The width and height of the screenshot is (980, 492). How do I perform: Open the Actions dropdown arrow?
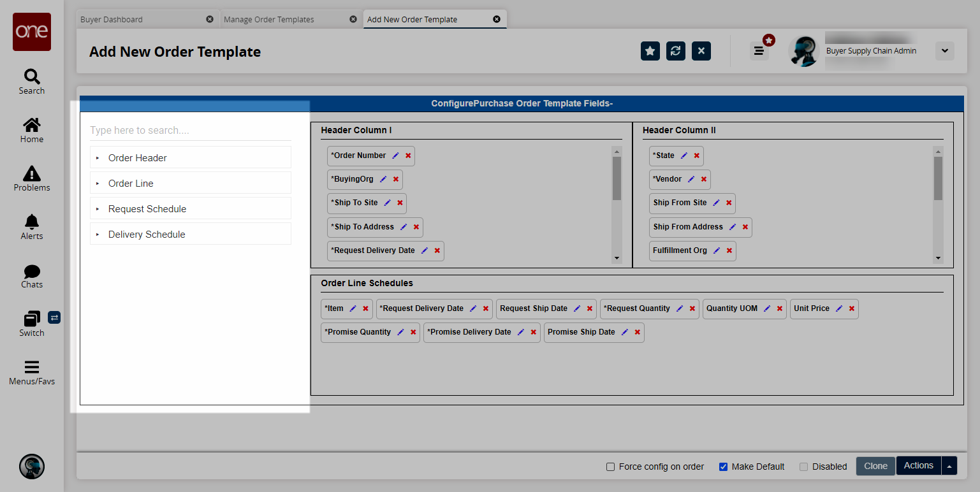(x=949, y=467)
